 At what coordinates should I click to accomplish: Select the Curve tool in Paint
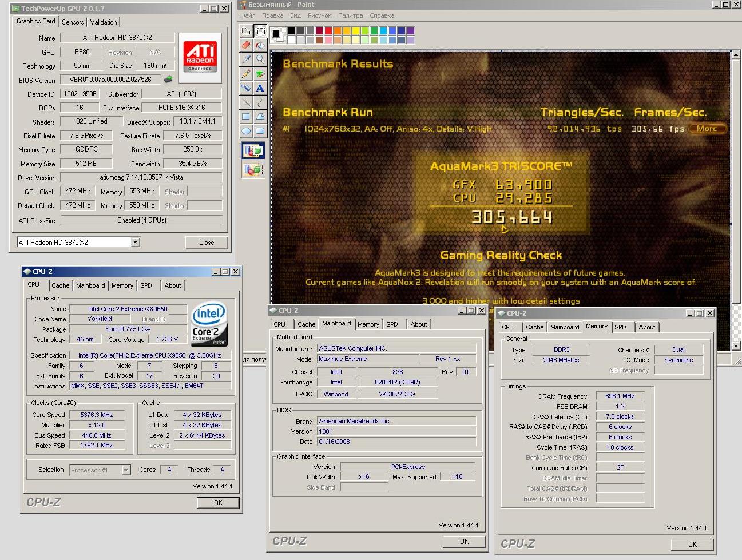260,102
